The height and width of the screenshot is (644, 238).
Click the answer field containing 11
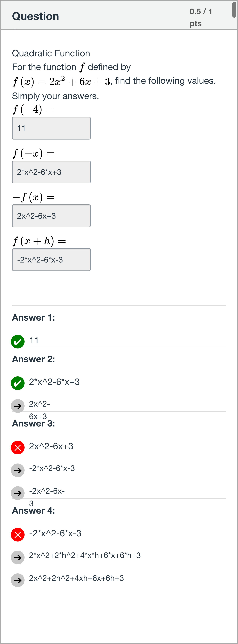coord(51,128)
